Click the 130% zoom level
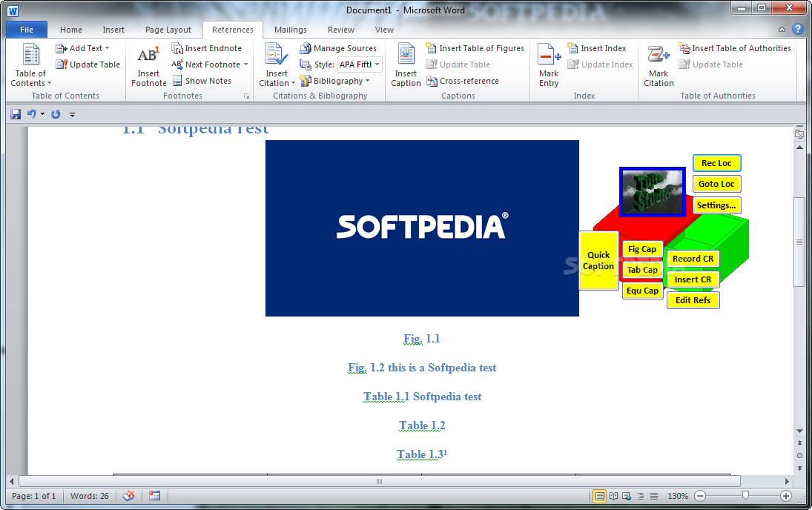 coord(677,496)
